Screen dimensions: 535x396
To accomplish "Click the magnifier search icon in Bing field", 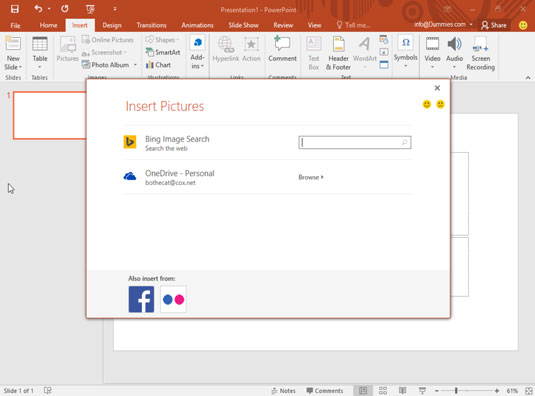I will (x=405, y=142).
